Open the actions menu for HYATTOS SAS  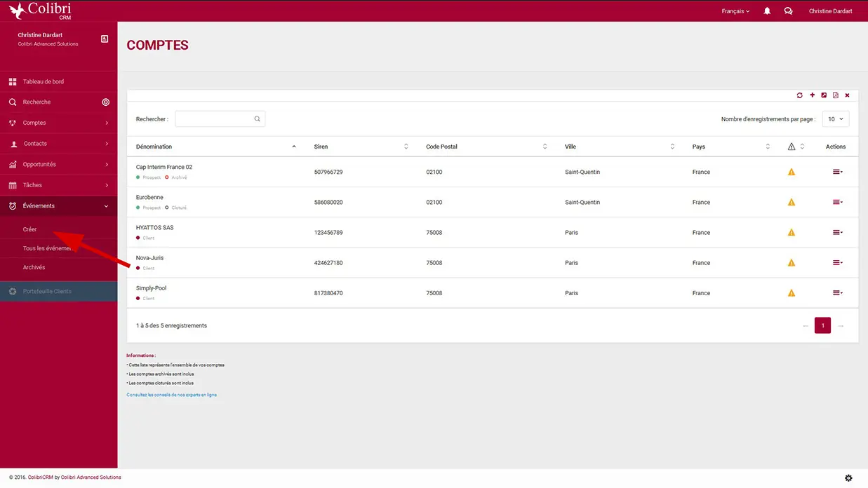coord(837,232)
